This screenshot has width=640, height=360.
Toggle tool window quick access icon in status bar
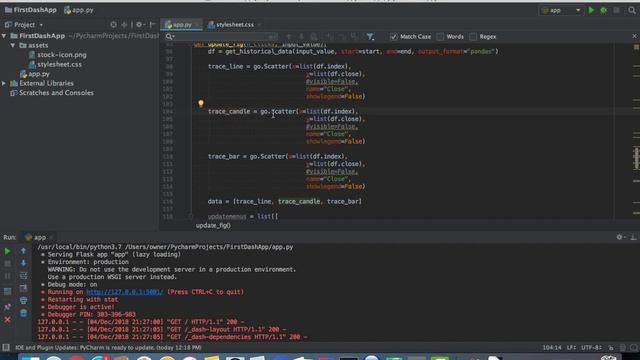(x=6, y=348)
